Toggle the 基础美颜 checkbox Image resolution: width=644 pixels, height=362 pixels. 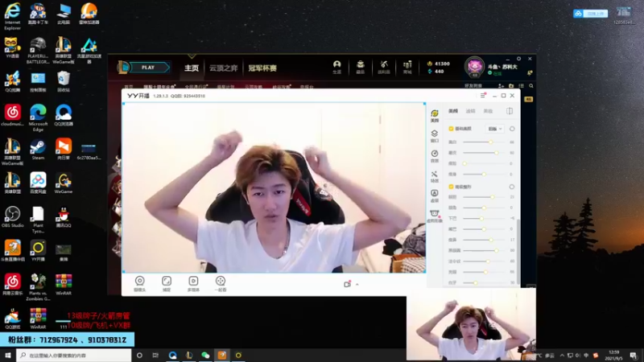(x=451, y=129)
